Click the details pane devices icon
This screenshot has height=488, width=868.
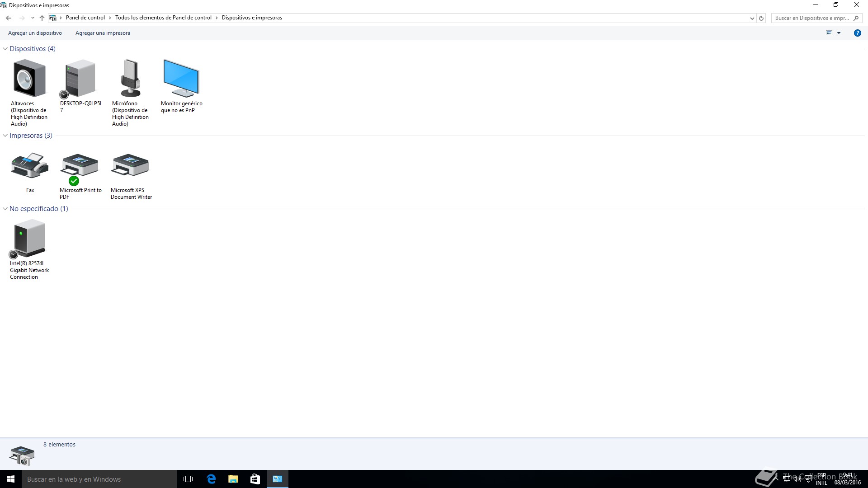coord(22,455)
